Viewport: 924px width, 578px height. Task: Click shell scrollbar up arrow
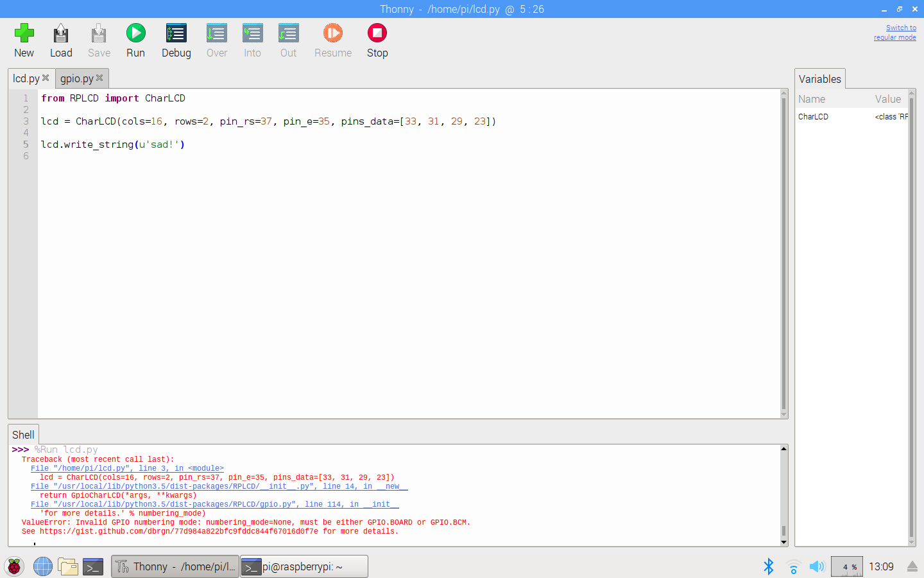(783, 449)
